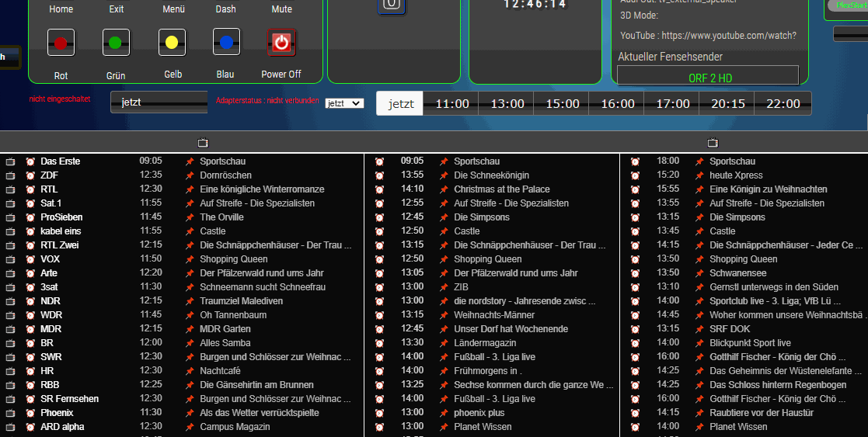The width and height of the screenshot is (868, 437).
Task: Click the yellow remote button (Gelb)
Action: point(172,43)
